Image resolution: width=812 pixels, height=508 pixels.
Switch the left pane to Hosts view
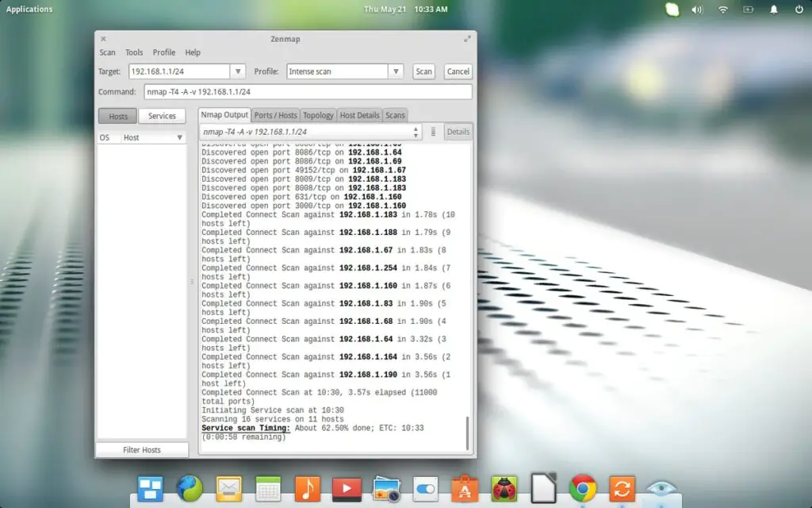[x=117, y=116]
